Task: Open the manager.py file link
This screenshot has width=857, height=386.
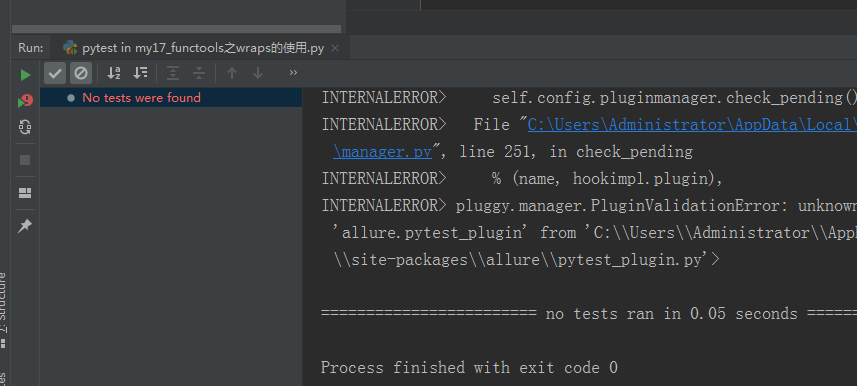Action: [x=382, y=151]
